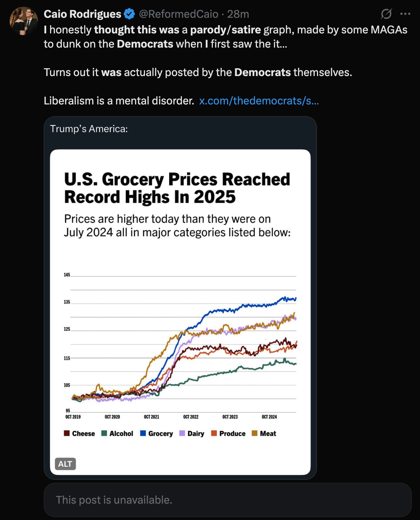Show the image ALT description badge
This screenshot has height=520, width=420.
pyautogui.click(x=65, y=464)
